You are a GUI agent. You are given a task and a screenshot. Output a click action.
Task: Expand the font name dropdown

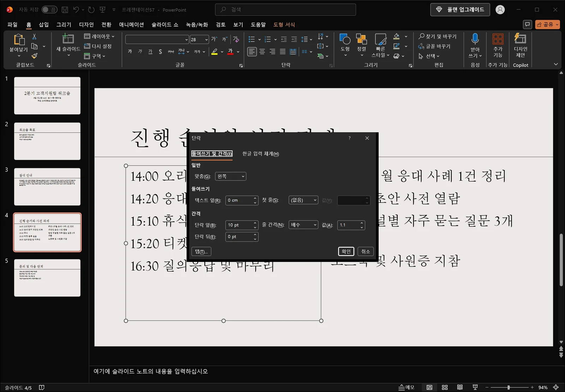point(186,40)
